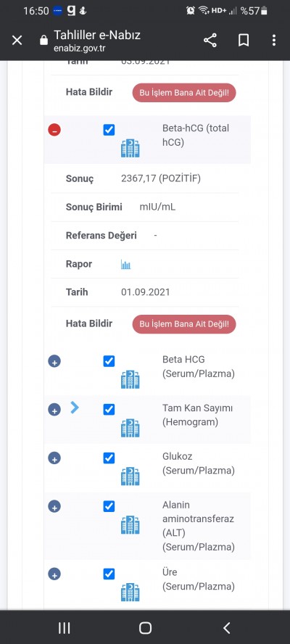Tap the padlock site security icon
The image size is (290, 644).
pos(43,41)
